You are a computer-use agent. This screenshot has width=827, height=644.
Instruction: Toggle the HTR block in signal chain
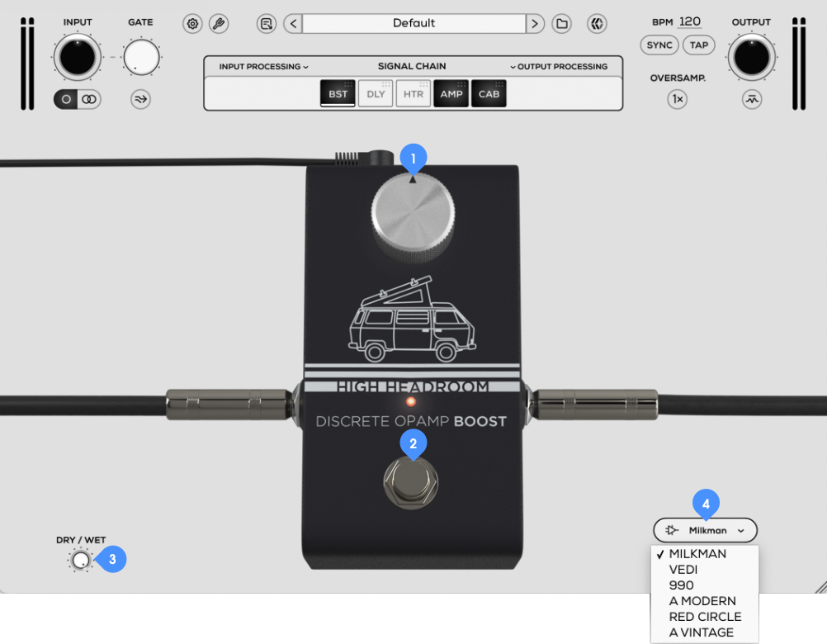point(413,94)
